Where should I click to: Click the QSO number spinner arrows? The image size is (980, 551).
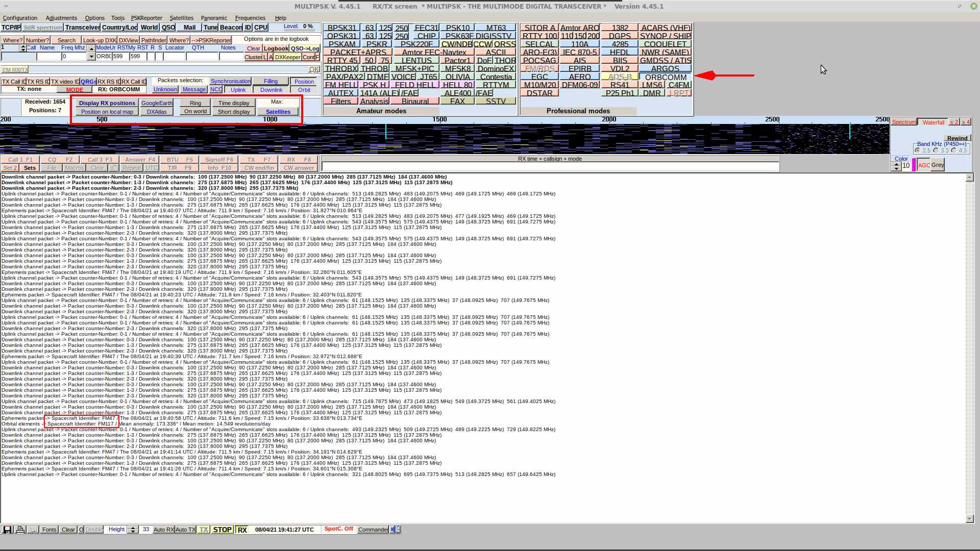coord(23,48)
